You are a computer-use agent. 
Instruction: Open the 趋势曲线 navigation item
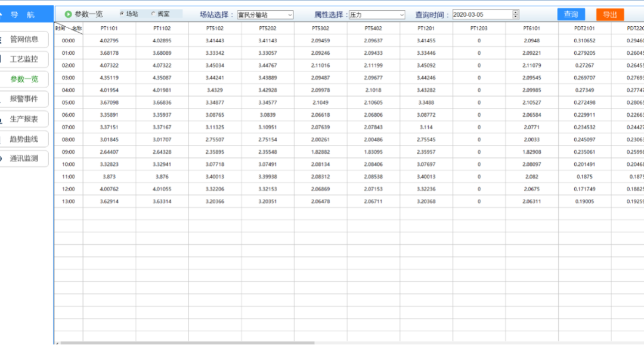pos(24,139)
